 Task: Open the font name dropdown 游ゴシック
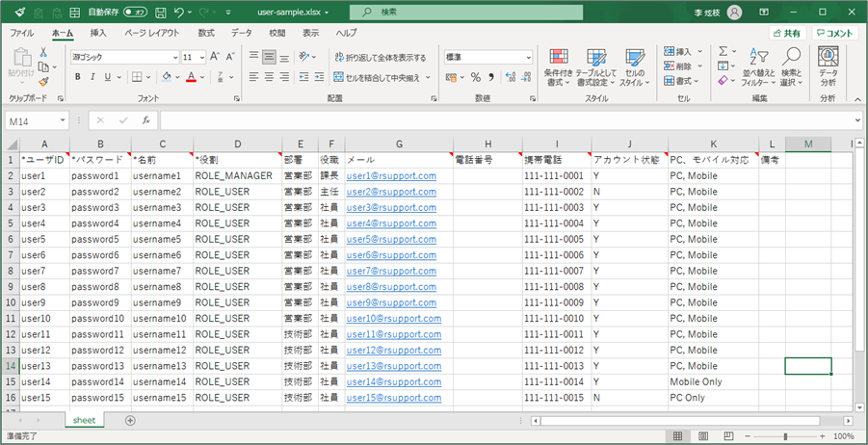[x=173, y=57]
